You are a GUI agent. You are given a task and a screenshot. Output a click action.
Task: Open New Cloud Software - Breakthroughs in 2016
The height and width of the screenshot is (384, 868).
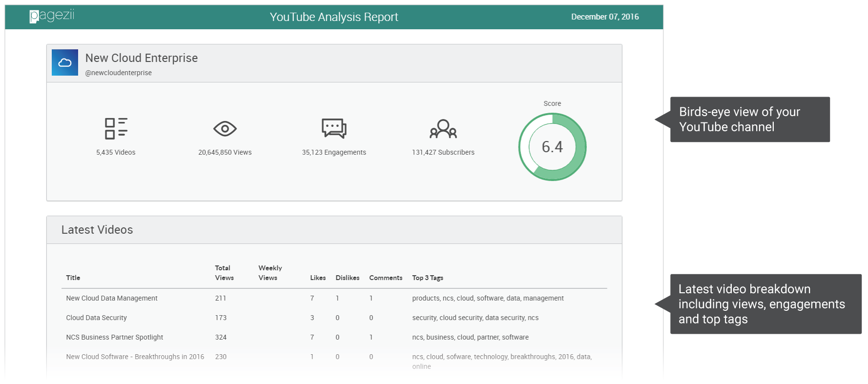coord(135,357)
